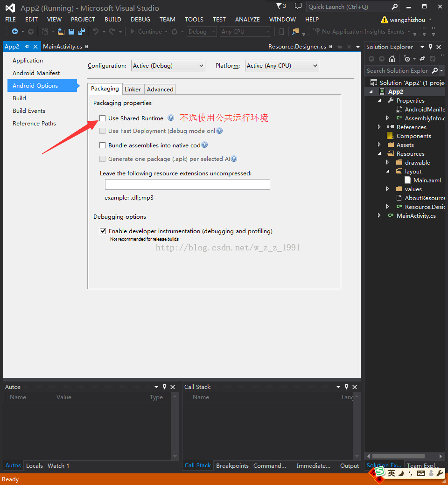Toggle the Use Shared Runtime checkbox

pos(103,118)
